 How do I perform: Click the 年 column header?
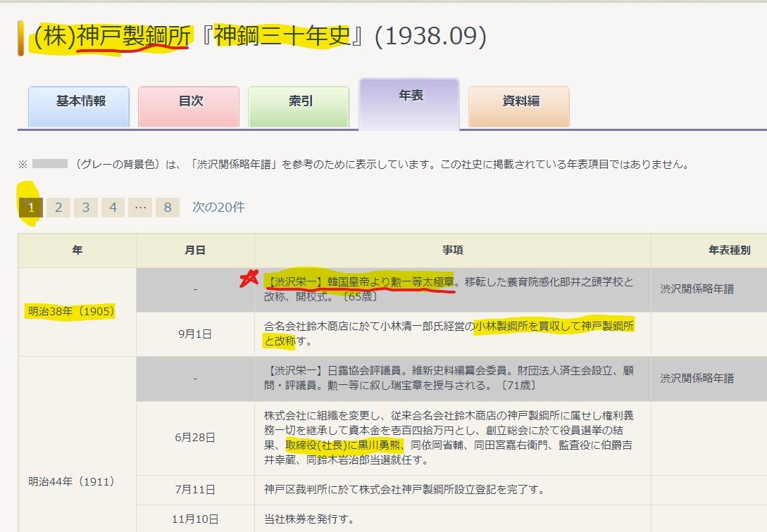(x=77, y=250)
